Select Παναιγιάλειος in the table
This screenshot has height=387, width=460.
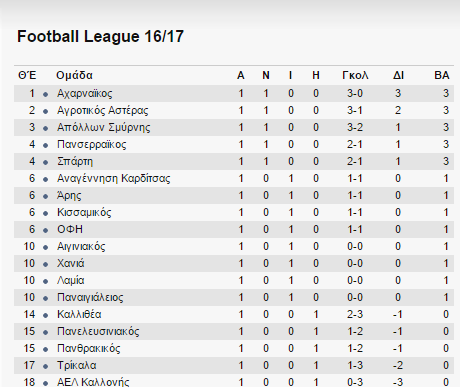tap(90, 298)
